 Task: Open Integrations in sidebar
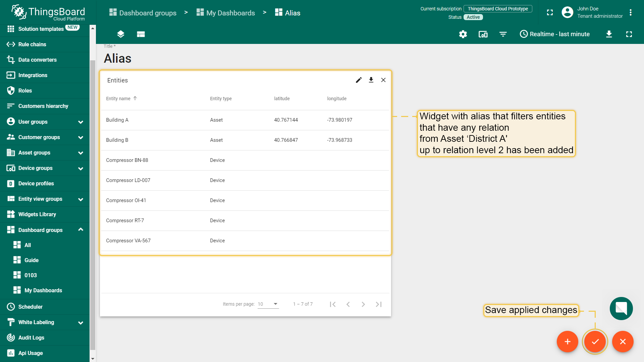pyautogui.click(x=45, y=75)
